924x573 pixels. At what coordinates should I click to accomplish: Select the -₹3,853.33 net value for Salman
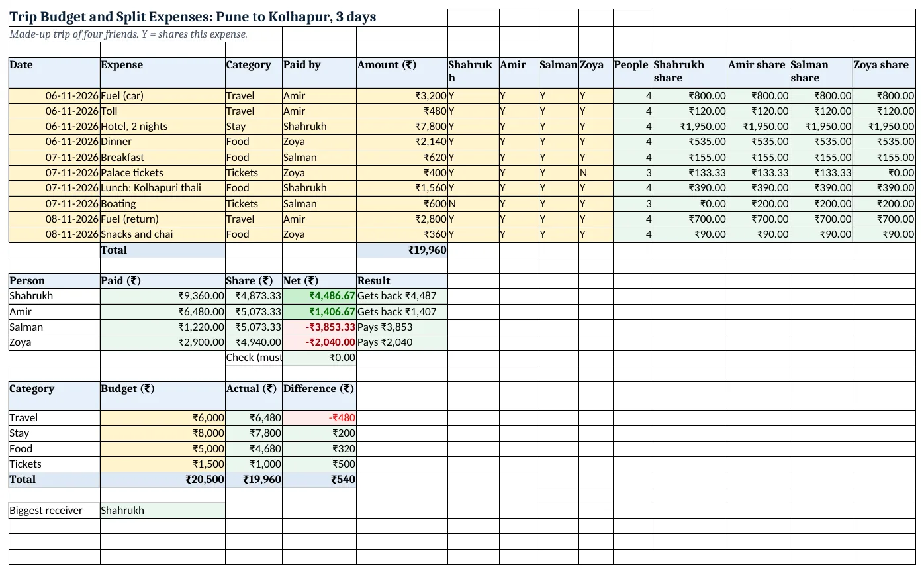[x=319, y=327]
